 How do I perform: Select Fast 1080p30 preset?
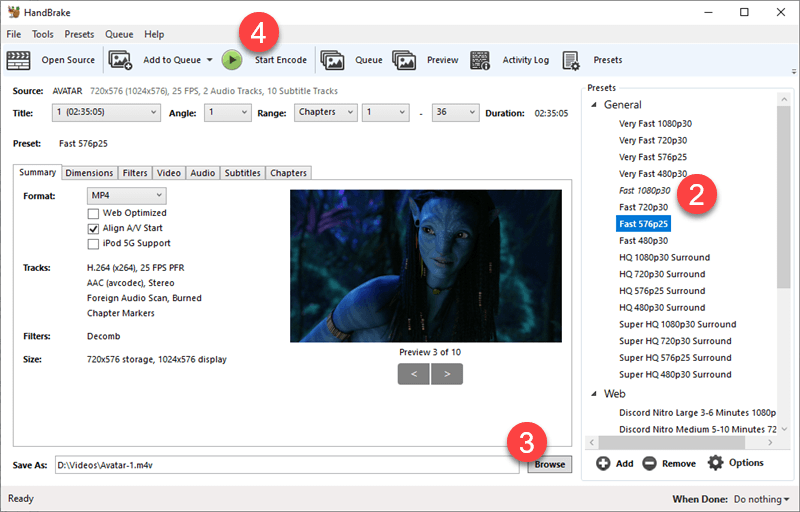click(645, 191)
